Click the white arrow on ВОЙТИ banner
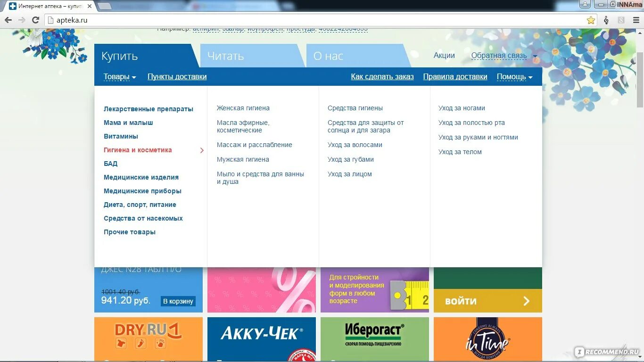The width and height of the screenshot is (644, 362). point(527,301)
